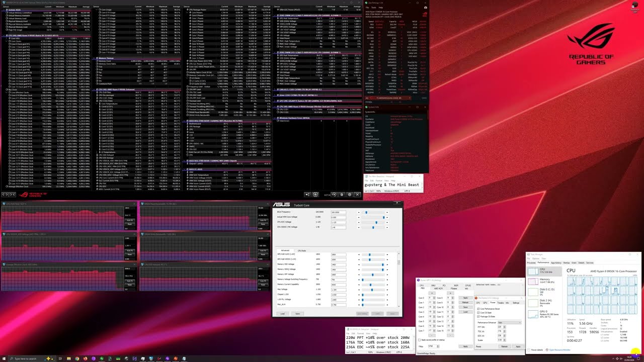Screen dimensions: 644x362
Task: Close the CPU (Tctl/Tdie) graph window
Action: [134, 204]
